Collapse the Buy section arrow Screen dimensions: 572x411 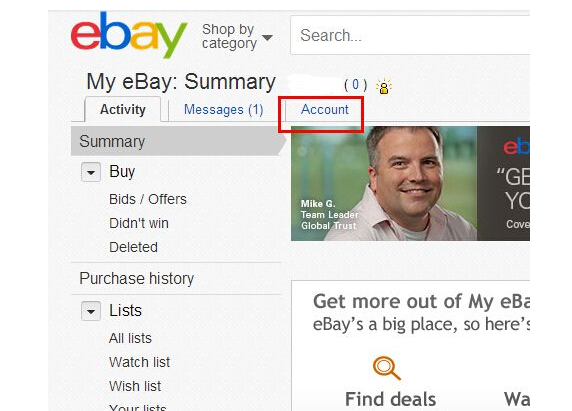(x=91, y=172)
